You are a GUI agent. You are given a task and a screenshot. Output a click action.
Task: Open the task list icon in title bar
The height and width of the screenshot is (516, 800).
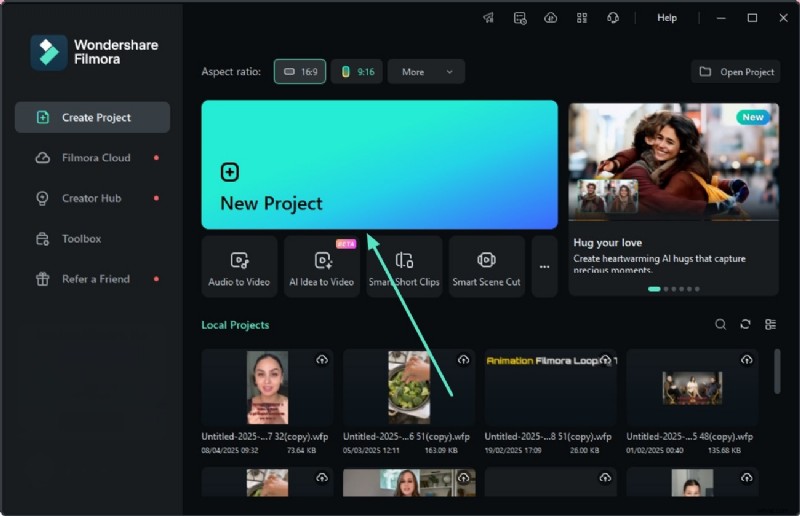[x=520, y=18]
